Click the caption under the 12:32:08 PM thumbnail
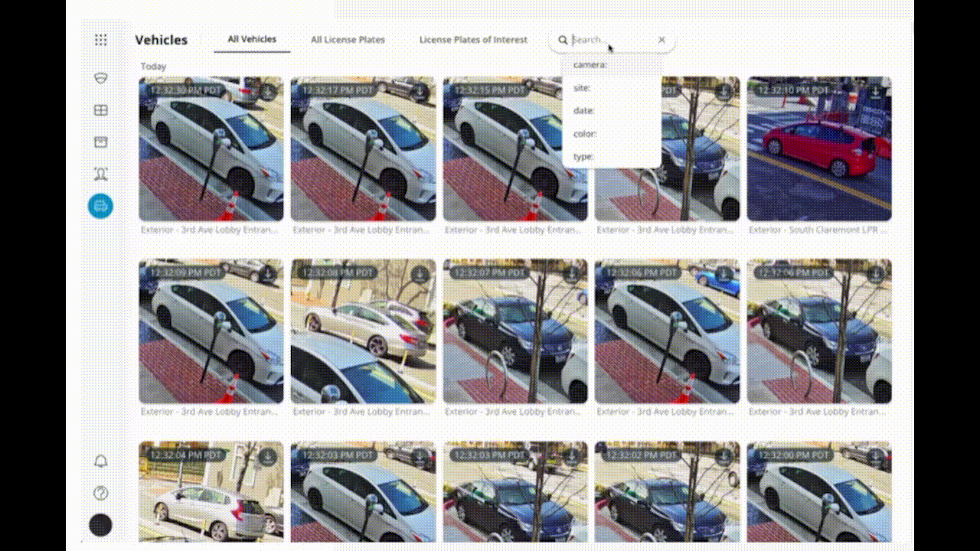Image resolution: width=980 pixels, height=551 pixels. point(361,412)
